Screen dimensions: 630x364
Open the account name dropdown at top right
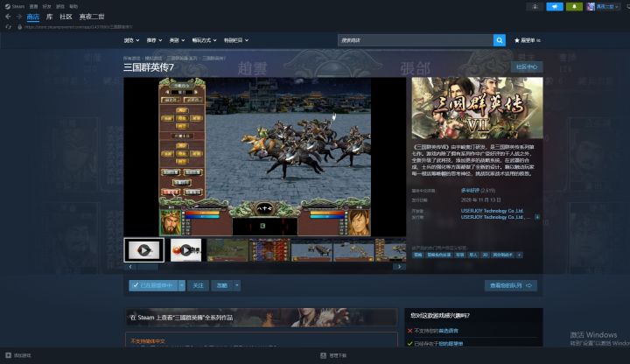pyautogui.click(x=607, y=6)
